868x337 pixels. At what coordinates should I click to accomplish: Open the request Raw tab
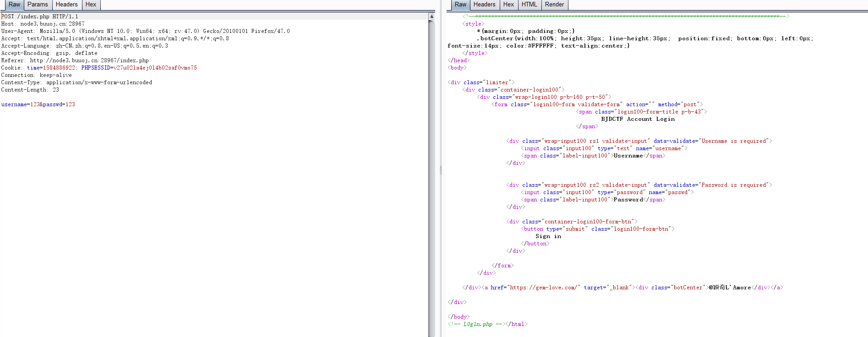tap(14, 5)
